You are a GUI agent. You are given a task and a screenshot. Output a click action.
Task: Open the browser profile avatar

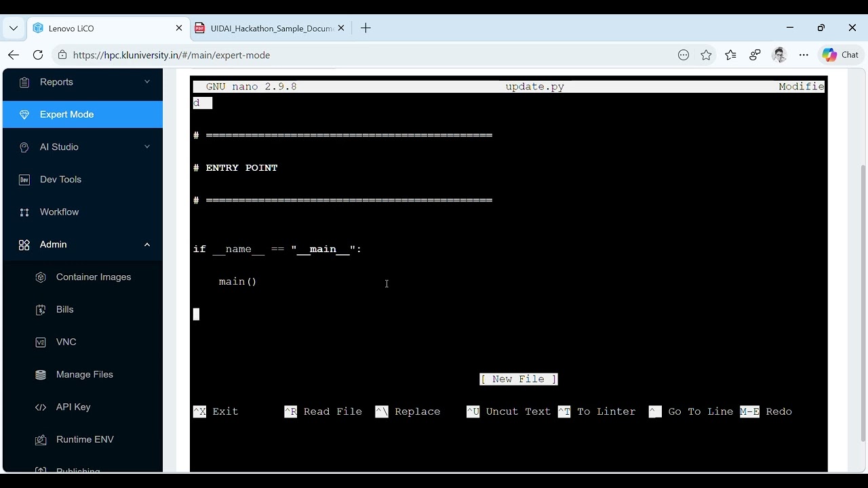pyautogui.click(x=779, y=55)
